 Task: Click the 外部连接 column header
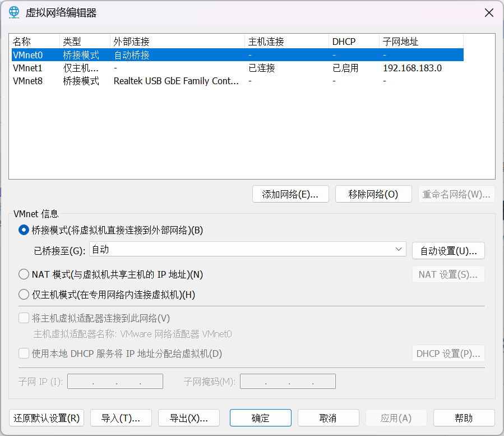tap(177, 42)
